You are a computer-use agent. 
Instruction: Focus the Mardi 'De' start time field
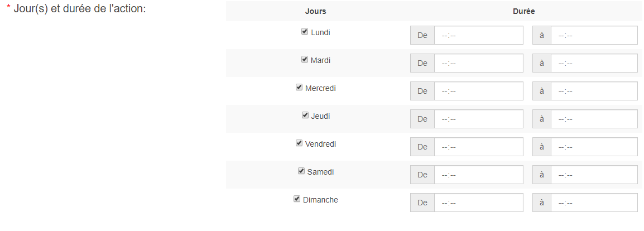(x=479, y=63)
